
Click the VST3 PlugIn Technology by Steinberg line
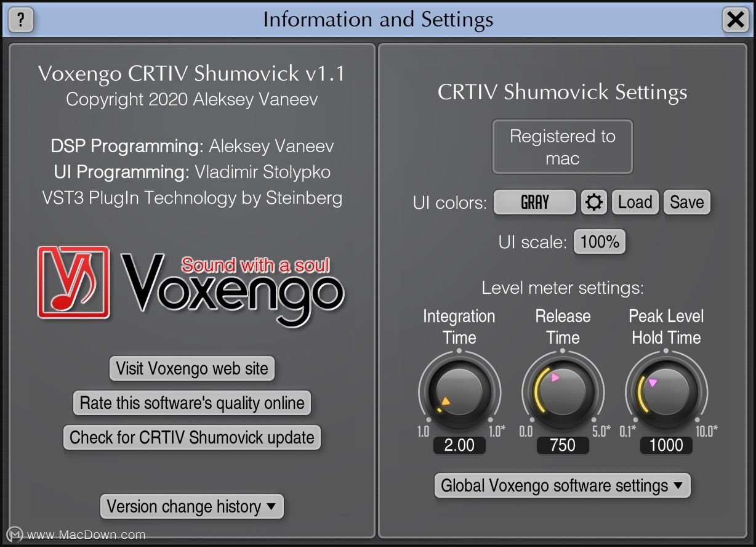tap(192, 198)
